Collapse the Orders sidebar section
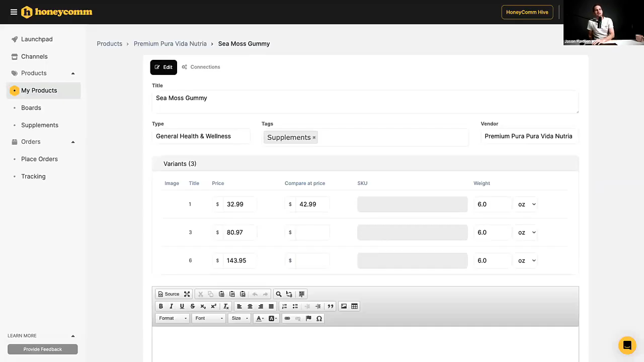Viewport: 644px width, 362px height. [73, 142]
